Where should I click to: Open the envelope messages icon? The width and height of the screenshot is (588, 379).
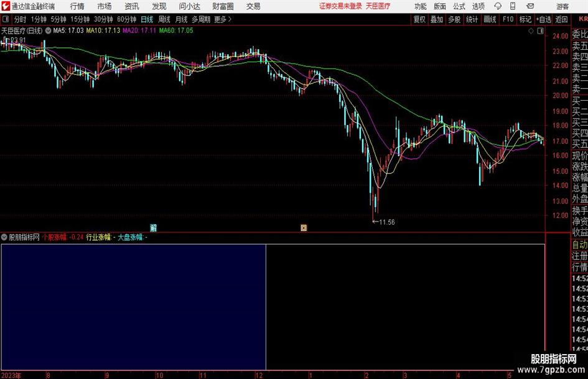530,6
